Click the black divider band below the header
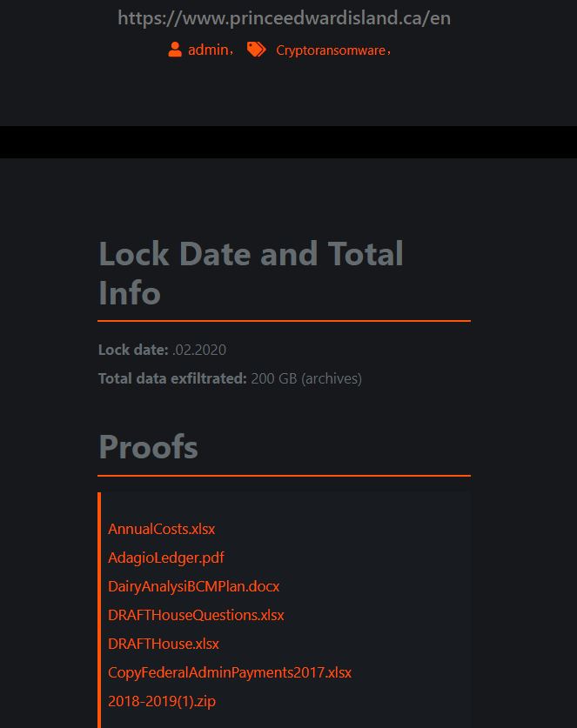Image resolution: width=577 pixels, height=728 pixels. tap(289, 142)
